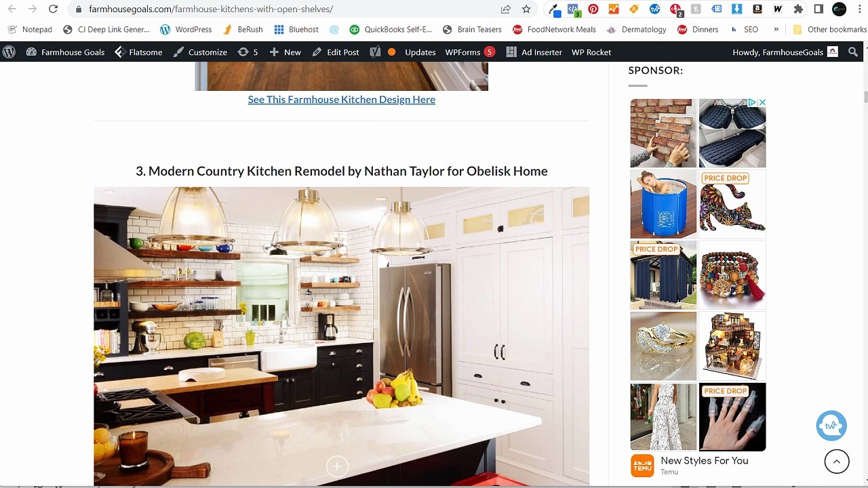Viewport: 868px width, 488px height.
Task: Open the search icon in WordPress admin bar
Action: pos(853,52)
